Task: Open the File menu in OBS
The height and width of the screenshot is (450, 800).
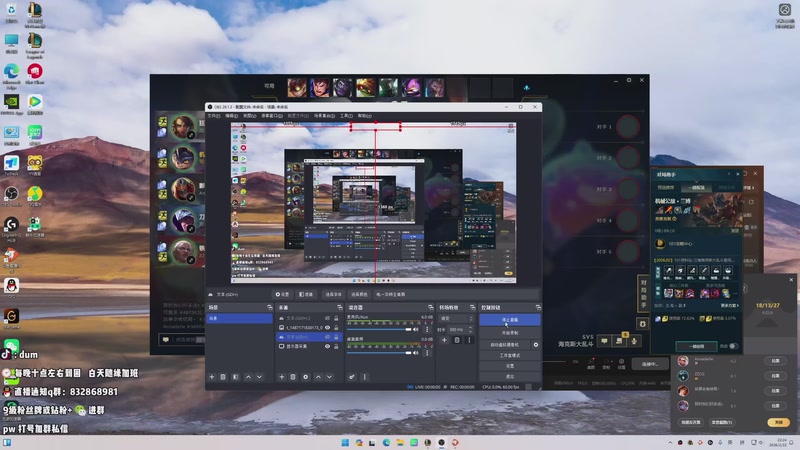Action: coord(214,115)
